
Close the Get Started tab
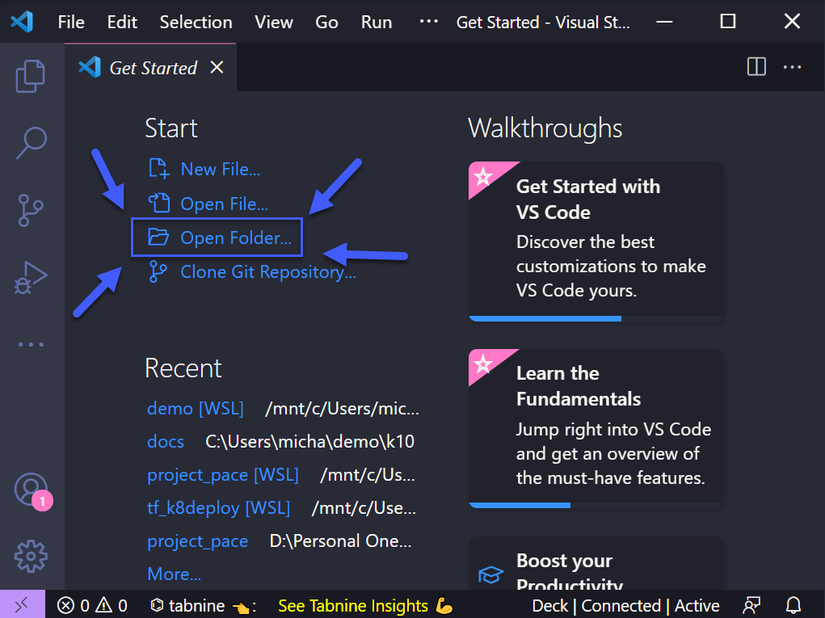coord(216,68)
